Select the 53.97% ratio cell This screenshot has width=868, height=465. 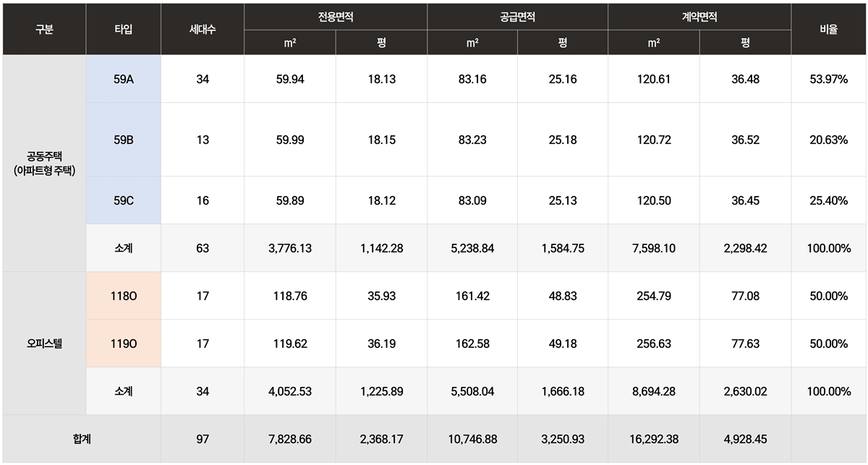tap(829, 79)
